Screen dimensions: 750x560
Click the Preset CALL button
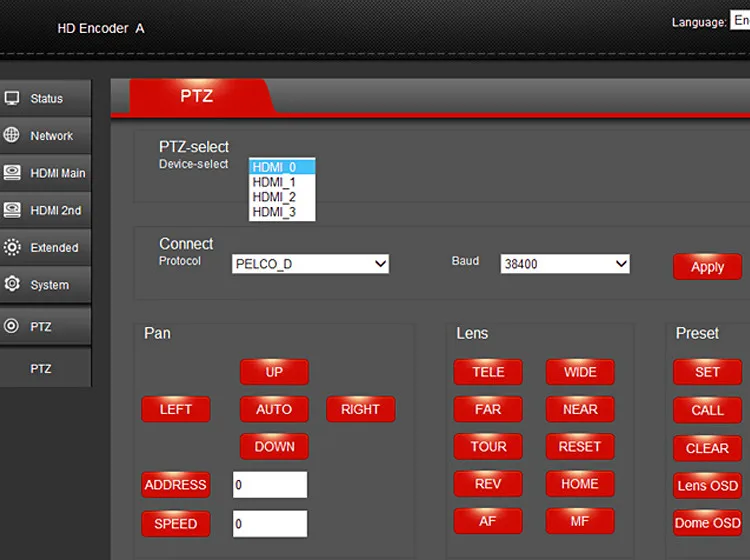(707, 410)
